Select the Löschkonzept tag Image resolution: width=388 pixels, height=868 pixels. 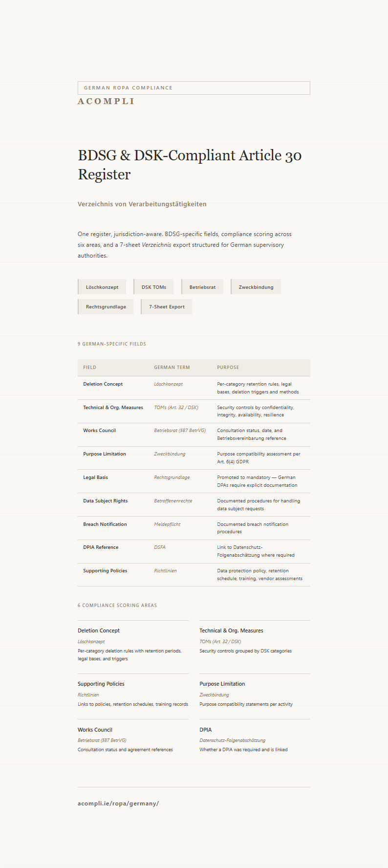click(x=102, y=287)
